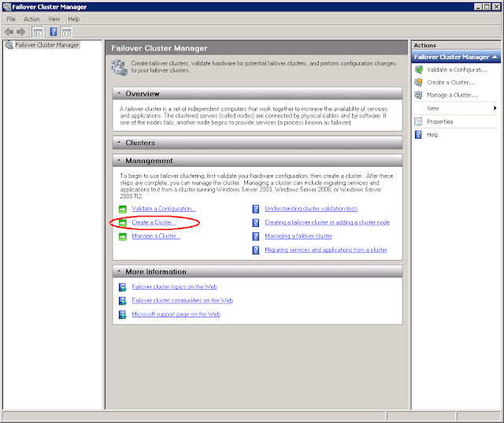Collapse the More Information section
Screen dimensions: 504x423
tap(119, 271)
